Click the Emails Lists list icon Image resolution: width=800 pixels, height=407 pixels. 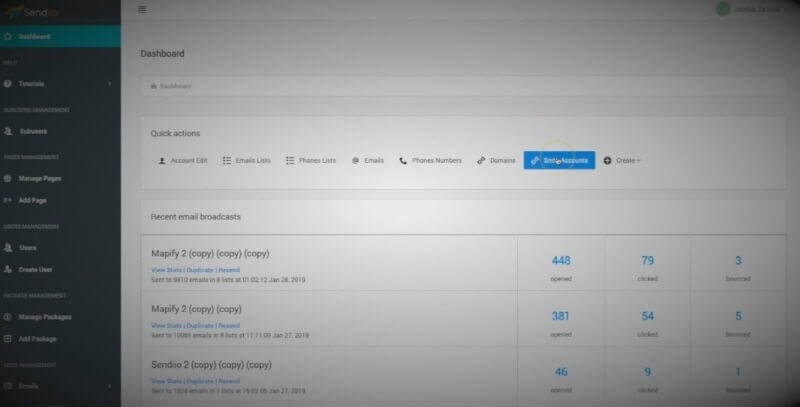click(x=227, y=161)
